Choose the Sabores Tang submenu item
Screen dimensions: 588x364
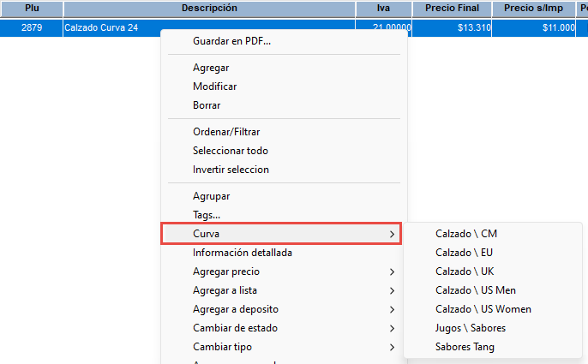(465, 347)
